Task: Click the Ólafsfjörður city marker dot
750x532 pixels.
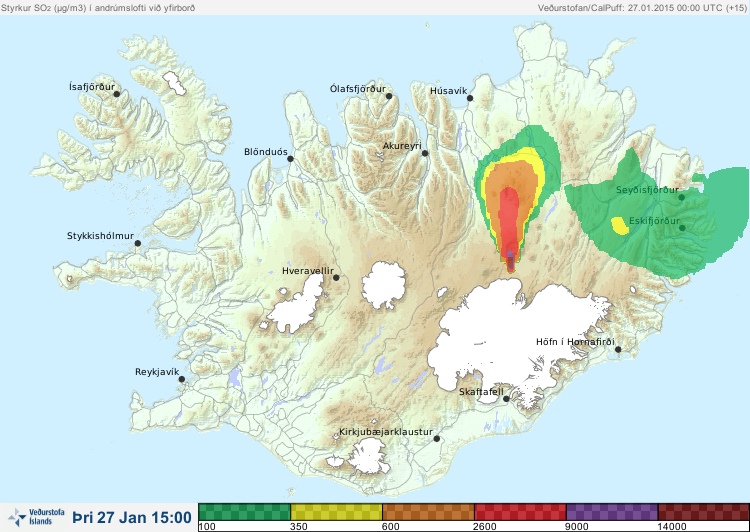Action: pos(389,96)
